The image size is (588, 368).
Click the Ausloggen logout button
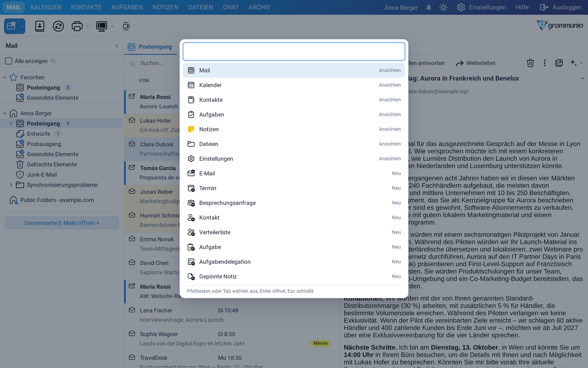561,7
